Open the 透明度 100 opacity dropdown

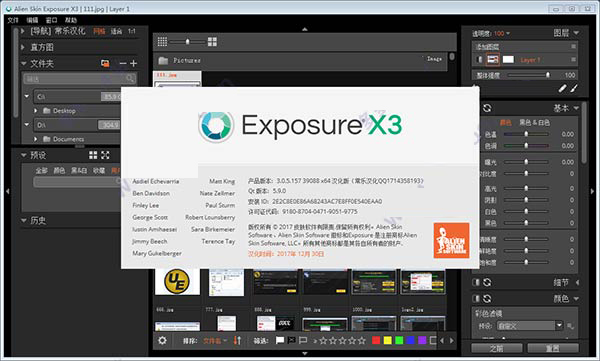click(x=502, y=34)
